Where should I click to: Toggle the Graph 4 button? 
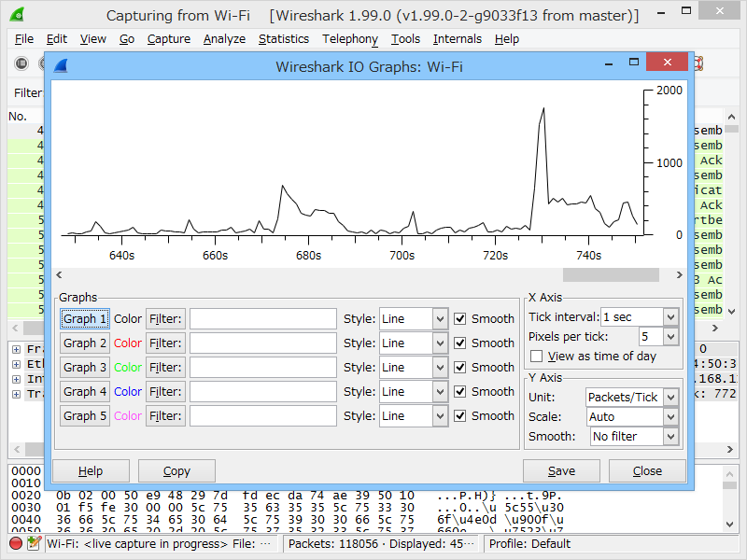[x=85, y=391]
